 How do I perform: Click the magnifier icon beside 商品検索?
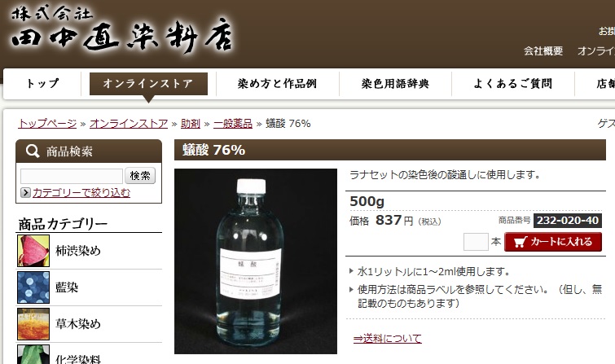point(32,151)
